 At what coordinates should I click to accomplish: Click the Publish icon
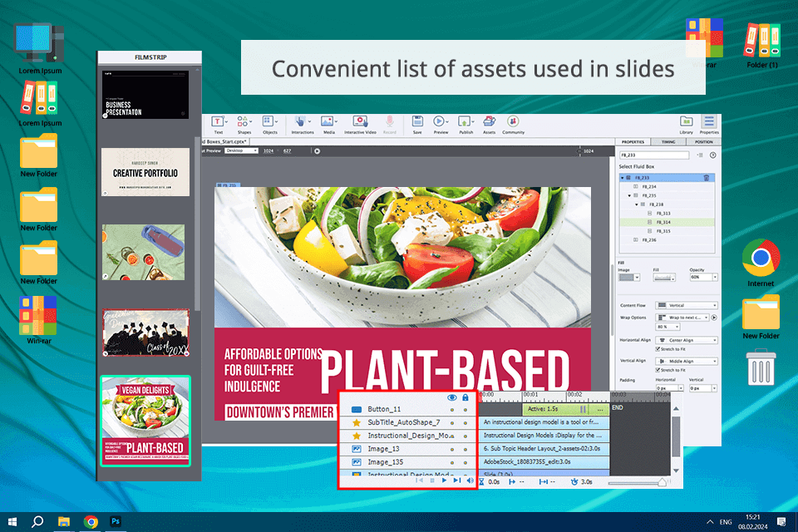tap(464, 121)
